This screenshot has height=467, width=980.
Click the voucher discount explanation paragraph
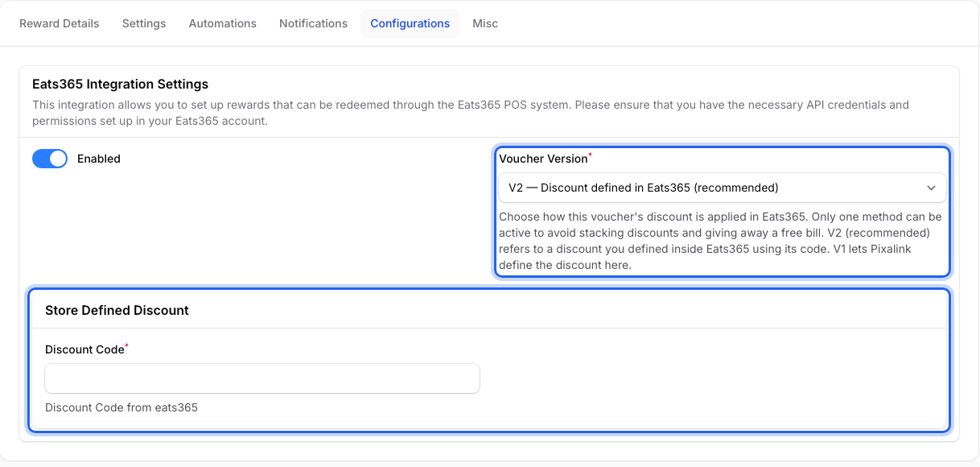click(x=722, y=241)
